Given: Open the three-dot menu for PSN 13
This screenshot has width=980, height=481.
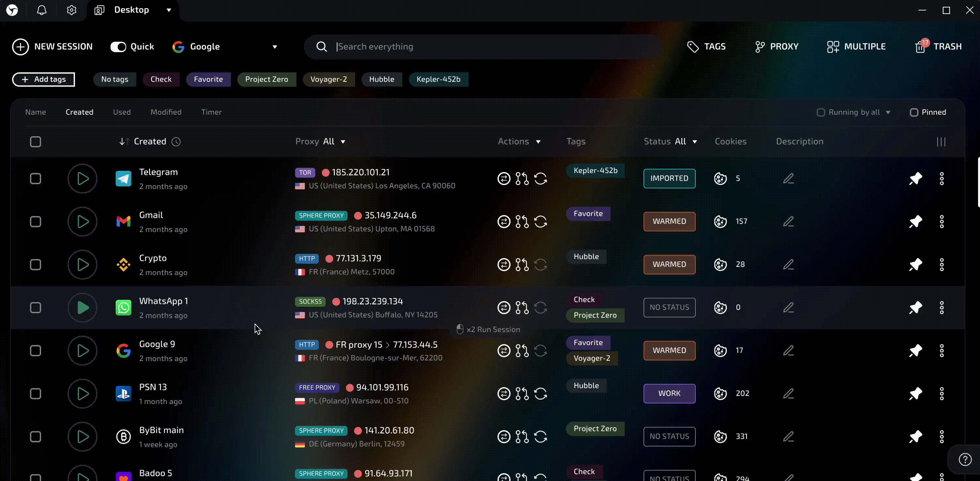Looking at the screenshot, I should 942,394.
